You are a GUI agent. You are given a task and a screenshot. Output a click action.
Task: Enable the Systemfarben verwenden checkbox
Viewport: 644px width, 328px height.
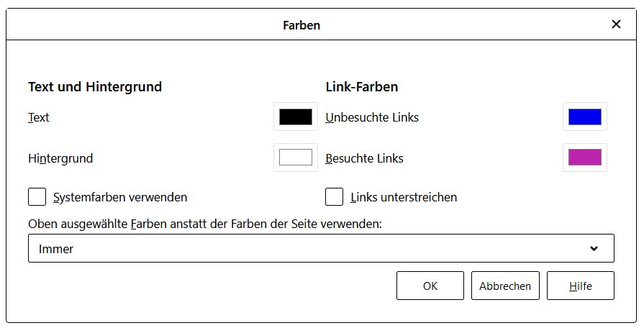click(x=37, y=196)
